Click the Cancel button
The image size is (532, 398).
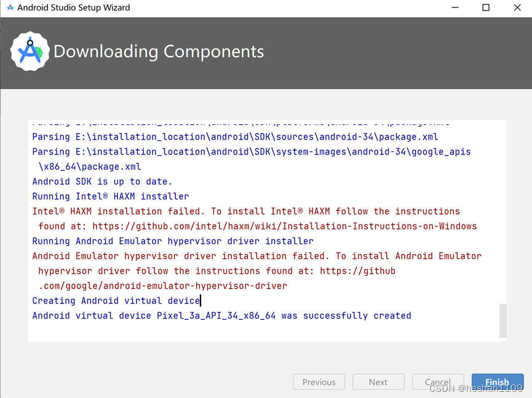[438, 381]
